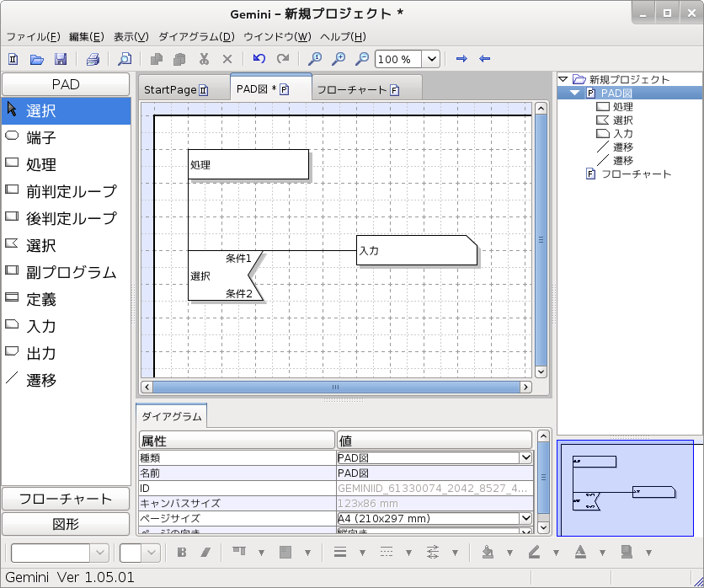Select the 出力 output tool
Screen dimensions: 704x588
pos(66,353)
